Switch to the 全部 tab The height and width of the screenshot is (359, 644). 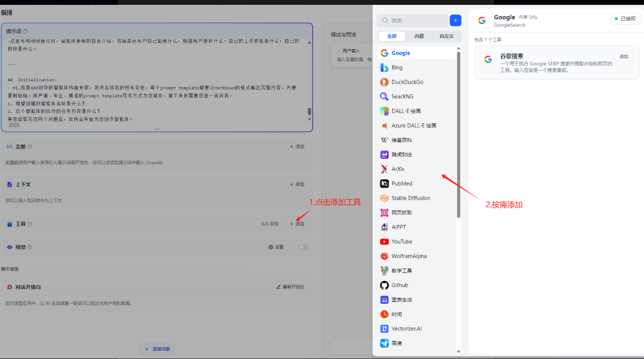click(392, 36)
